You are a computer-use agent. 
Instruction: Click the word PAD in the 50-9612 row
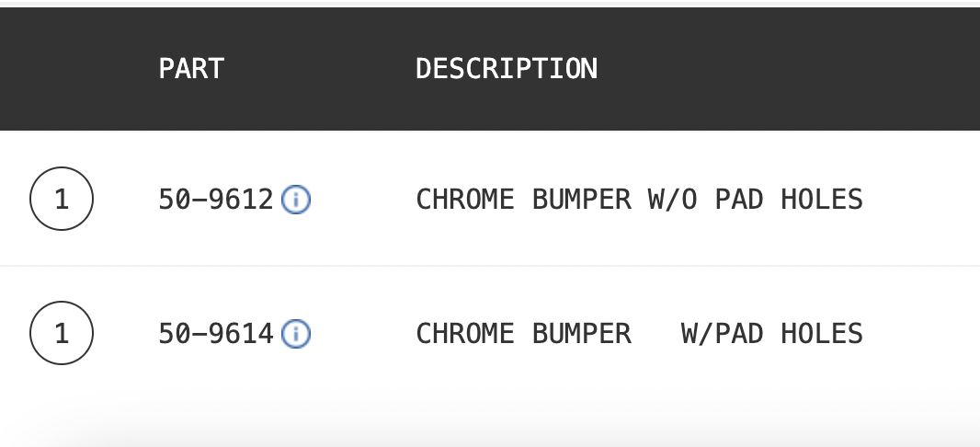point(739,201)
